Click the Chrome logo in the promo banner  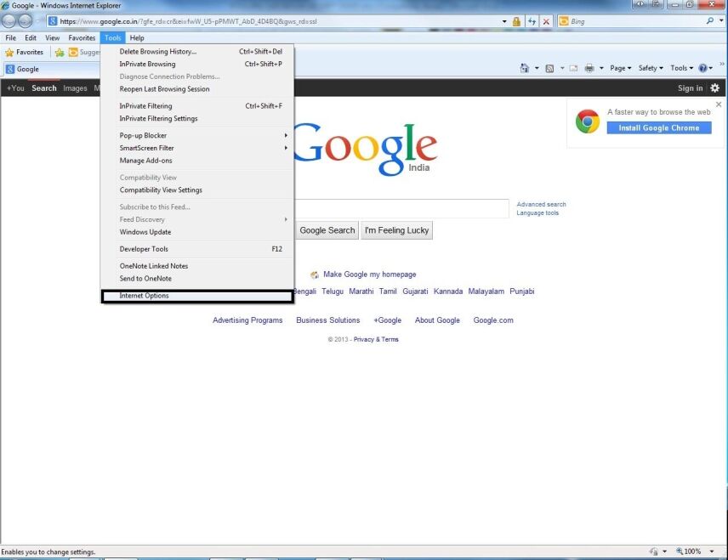587,121
